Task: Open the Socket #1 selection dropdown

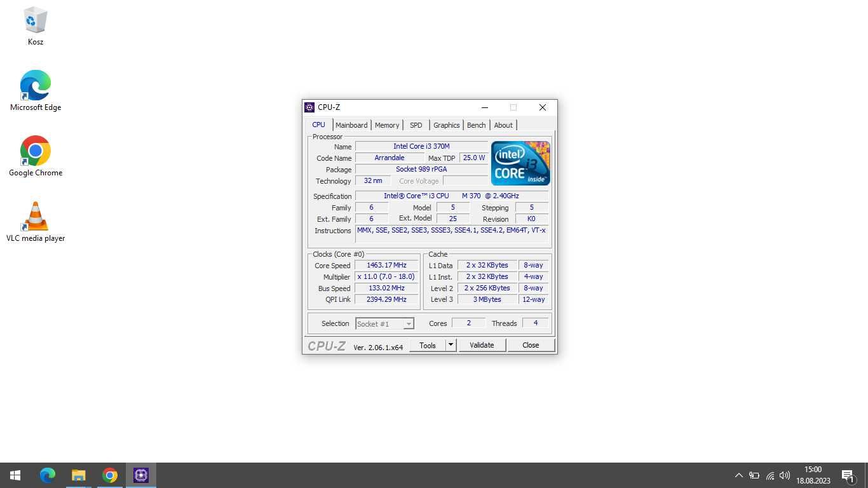Action: pos(384,323)
